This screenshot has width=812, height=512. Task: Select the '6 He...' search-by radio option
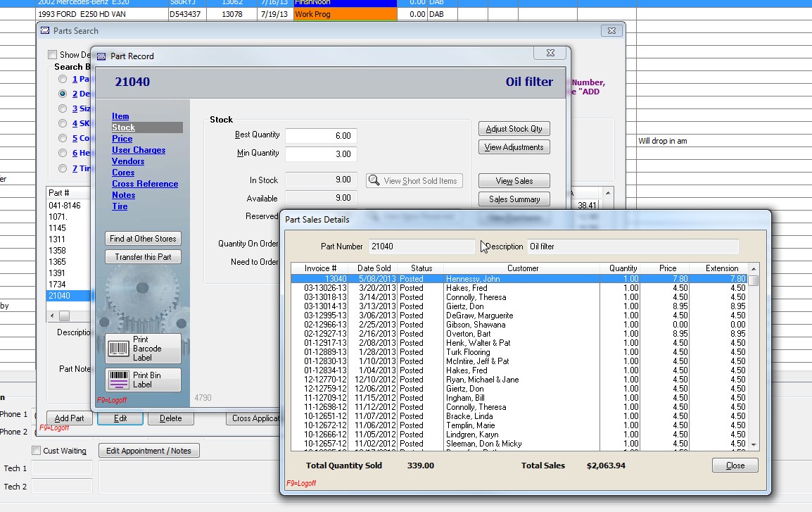[63, 153]
